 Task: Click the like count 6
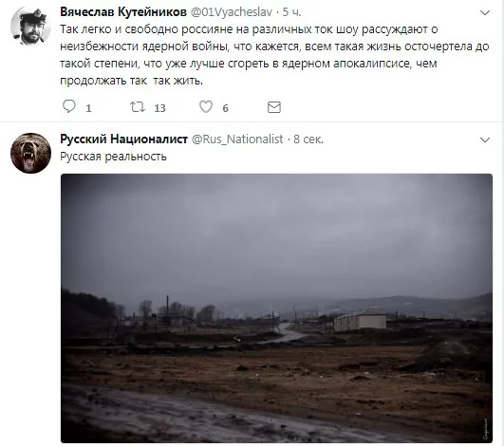click(x=225, y=108)
